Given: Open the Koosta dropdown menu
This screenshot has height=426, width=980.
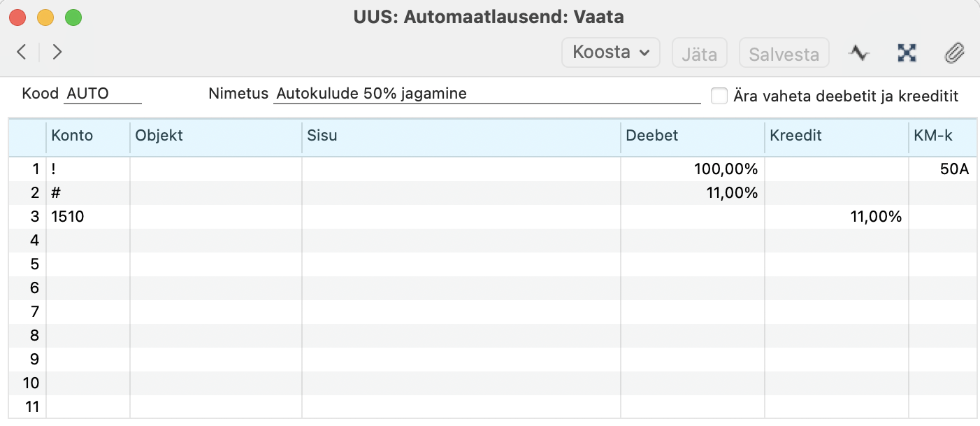Looking at the screenshot, I should coord(611,52).
